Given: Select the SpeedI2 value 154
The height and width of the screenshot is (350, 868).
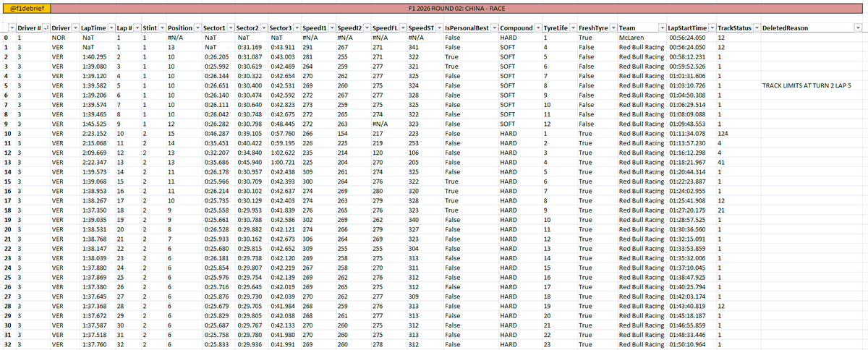Looking at the screenshot, I should click(x=341, y=134).
